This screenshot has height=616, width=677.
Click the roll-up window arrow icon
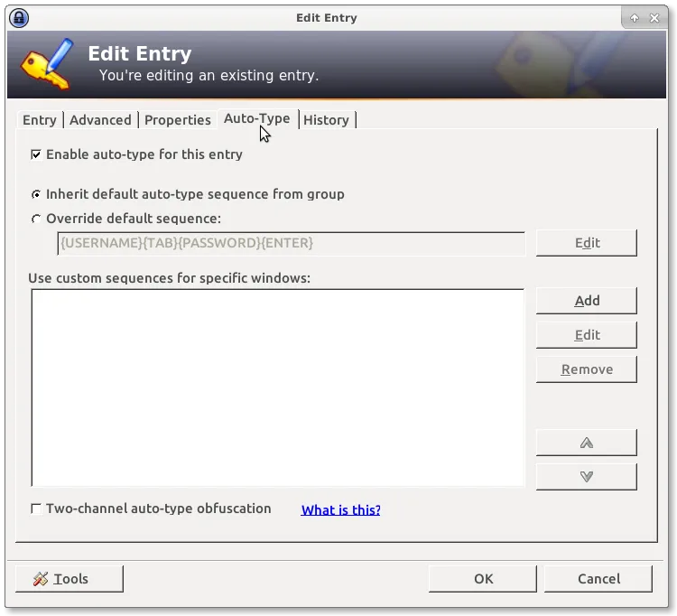pyautogui.click(x=634, y=18)
